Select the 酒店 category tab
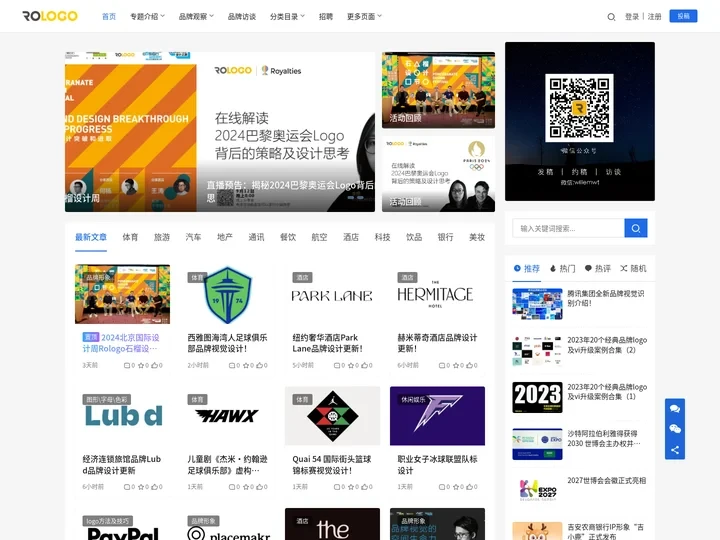Viewport: 720px width, 540px height. click(x=351, y=237)
